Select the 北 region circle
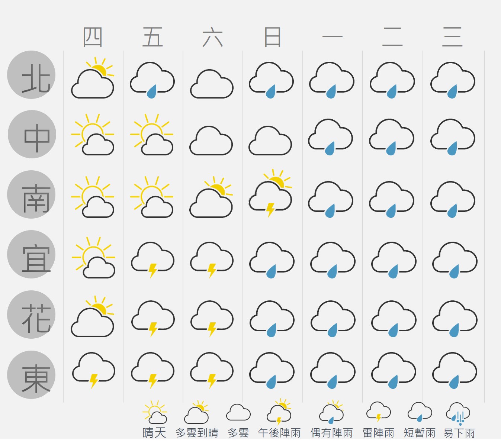This screenshot has height=448, width=501. tap(31, 75)
